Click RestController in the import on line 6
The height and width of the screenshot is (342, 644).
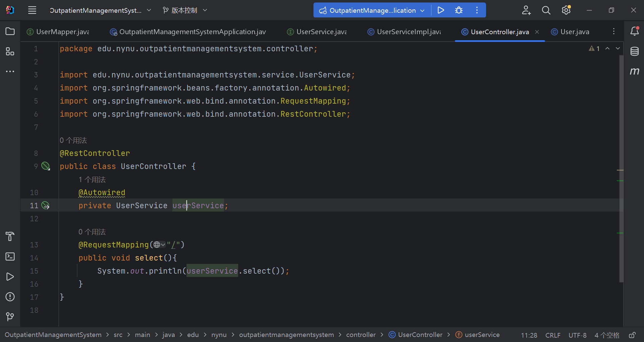pyautogui.click(x=313, y=114)
